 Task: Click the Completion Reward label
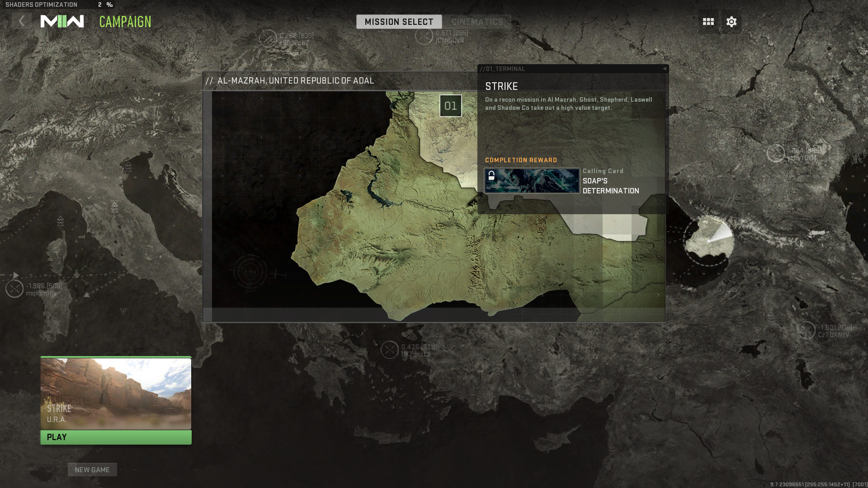521,160
